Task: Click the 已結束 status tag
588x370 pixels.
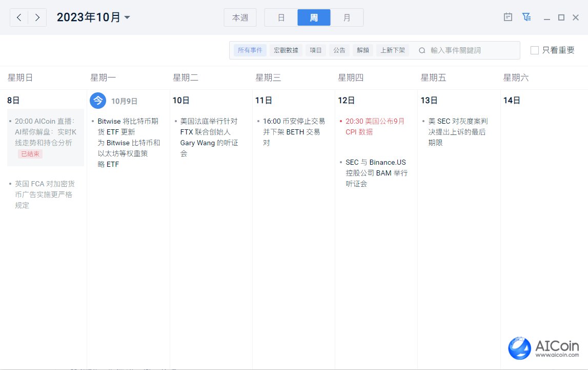Action: 30,154
